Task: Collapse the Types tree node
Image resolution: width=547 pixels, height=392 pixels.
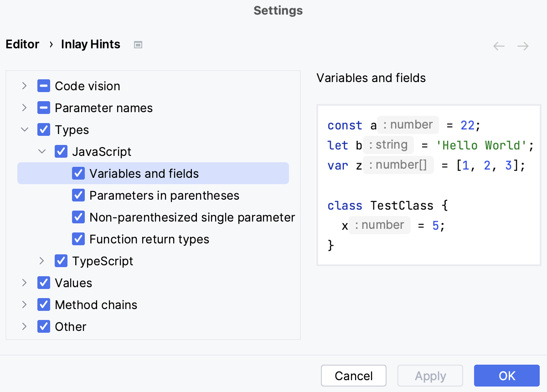Action: point(25,130)
